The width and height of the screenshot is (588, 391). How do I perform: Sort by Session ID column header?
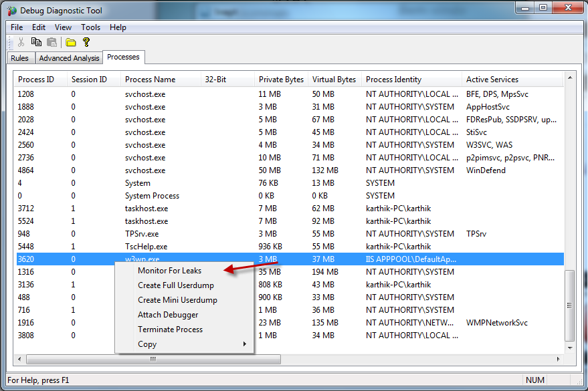pos(94,80)
